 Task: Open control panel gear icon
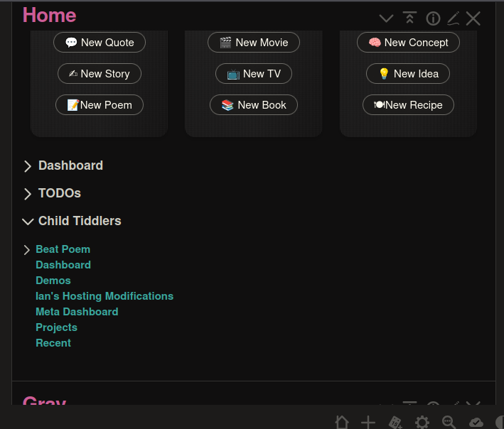[422, 423]
